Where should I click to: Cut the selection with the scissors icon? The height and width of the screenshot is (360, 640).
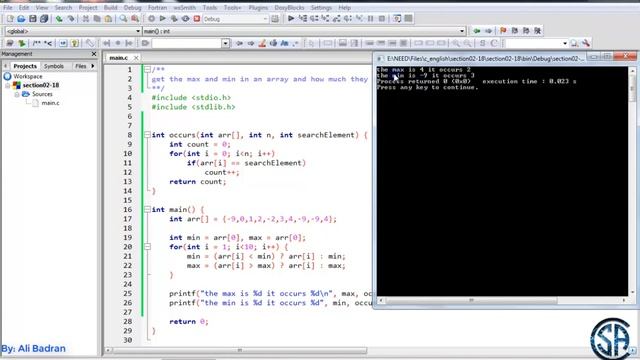click(x=86, y=19)
